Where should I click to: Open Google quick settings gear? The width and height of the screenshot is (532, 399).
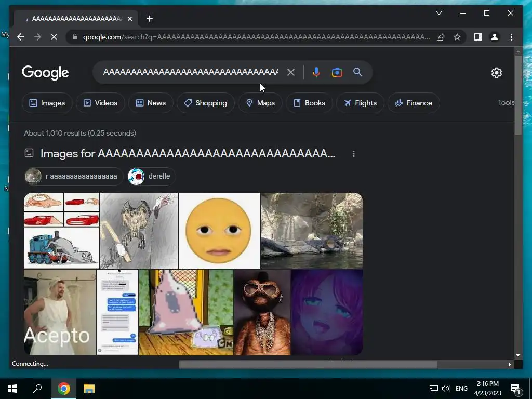point(496,73)
